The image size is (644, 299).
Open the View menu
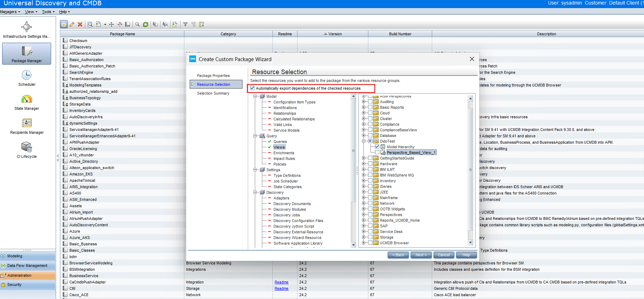[x=31, y=12]
